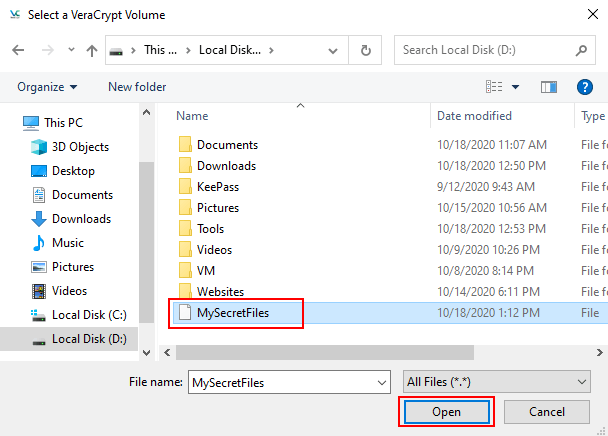Click navigation pane scroll up arrow

coord(146,112)
